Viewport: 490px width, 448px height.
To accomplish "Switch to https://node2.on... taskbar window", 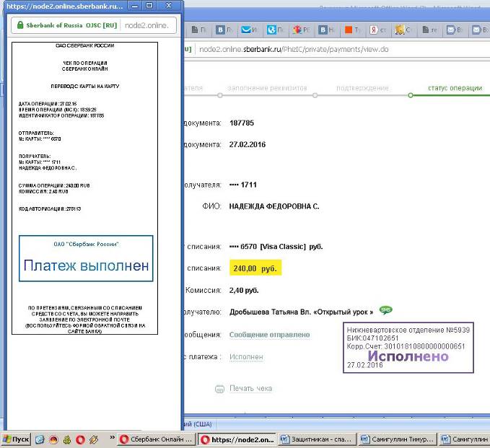I will tap(237, 439).
